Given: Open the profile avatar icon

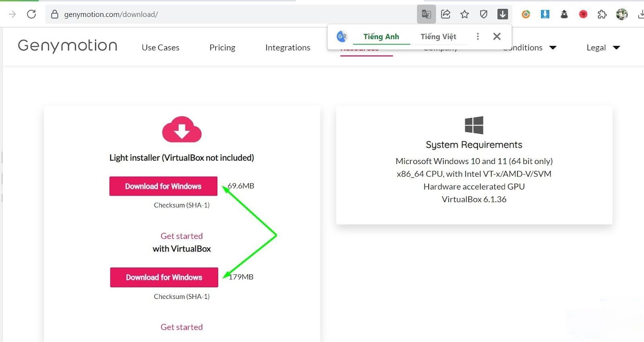Looking at the screenshot, I should pyautogui.click(x=622, y=14).
